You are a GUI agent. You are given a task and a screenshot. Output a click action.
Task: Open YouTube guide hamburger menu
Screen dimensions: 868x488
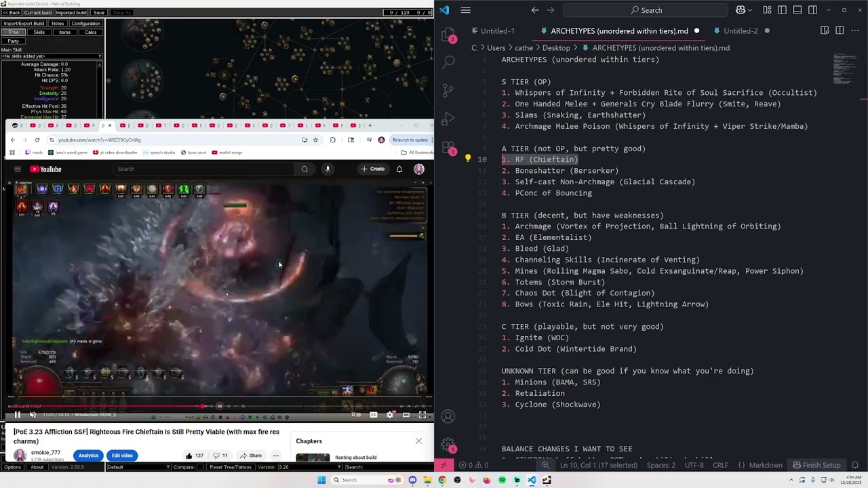[x=18, y=169]
